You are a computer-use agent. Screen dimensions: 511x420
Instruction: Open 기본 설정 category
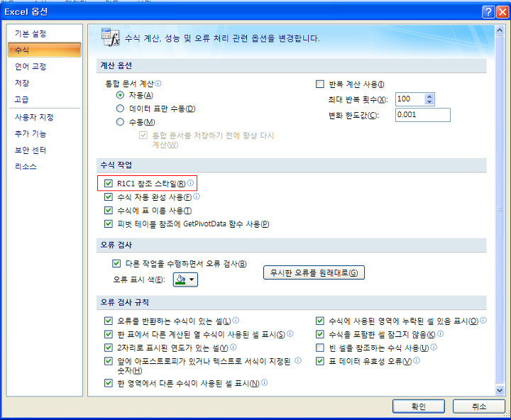pyautogui.click(x=45, y=33)
